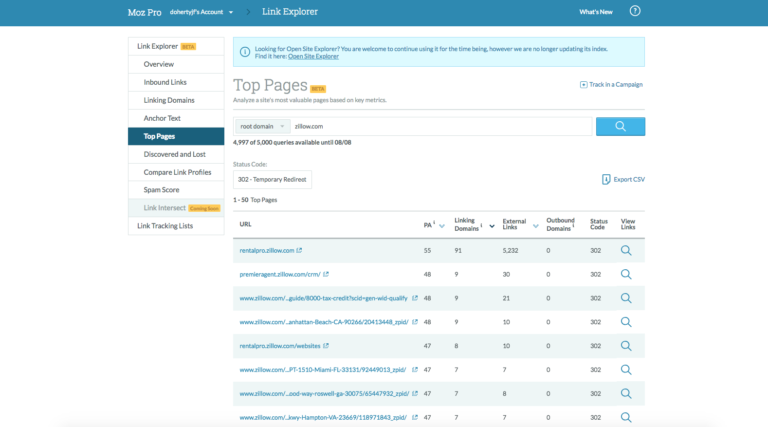Image resolution: width=768 pixels, height=427 pixels.
Task: View links for 8000-tax-credit row
Action: pos(626,298)
